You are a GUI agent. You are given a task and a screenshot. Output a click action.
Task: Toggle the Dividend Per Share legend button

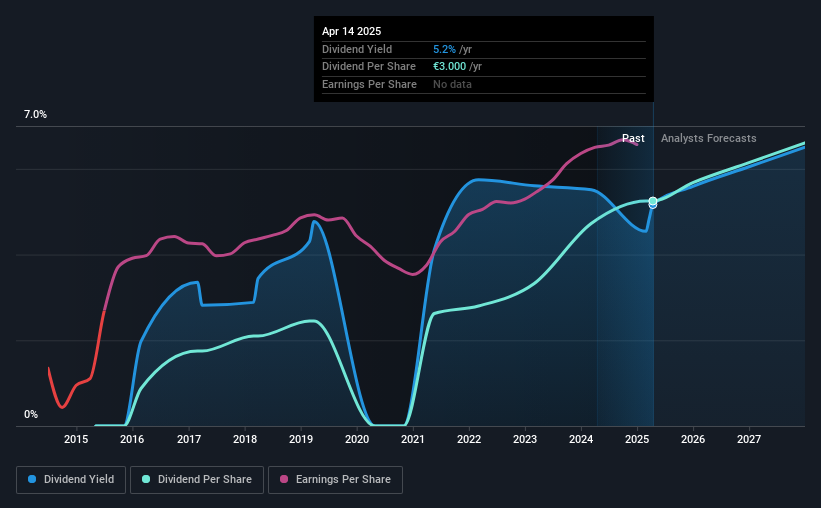[x=197, y=480]
